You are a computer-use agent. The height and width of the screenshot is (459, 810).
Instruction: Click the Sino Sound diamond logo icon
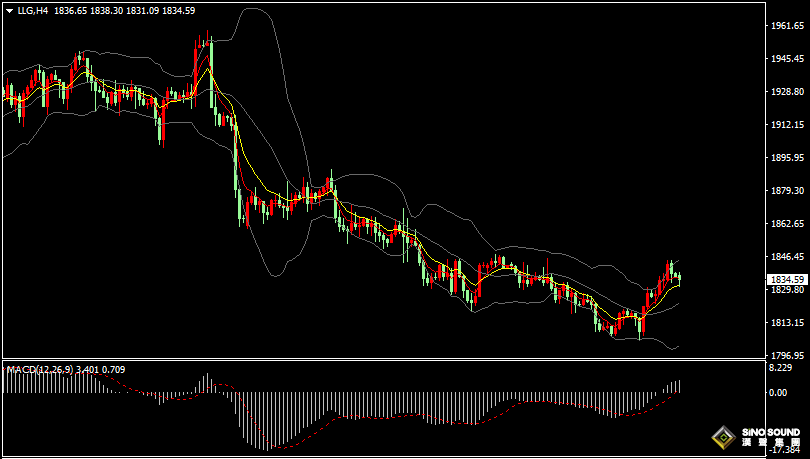pos(724,438)
